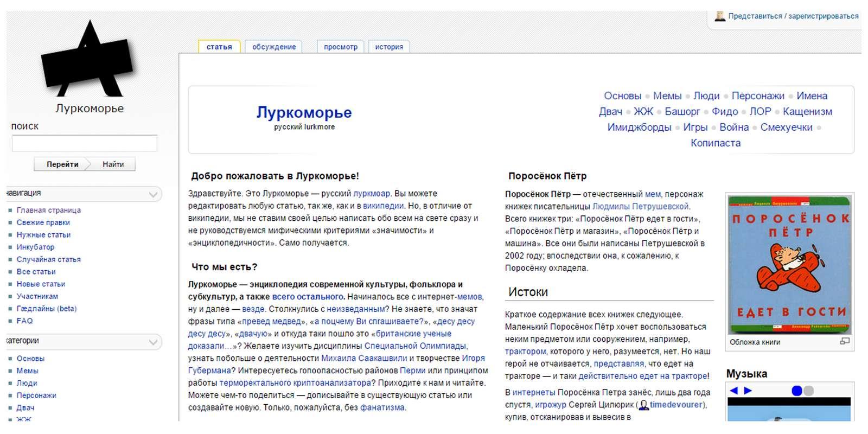868x434 pixels.
Task: Open the Инкубатор link
Action: pyautogui.click(x=35, y=247)
